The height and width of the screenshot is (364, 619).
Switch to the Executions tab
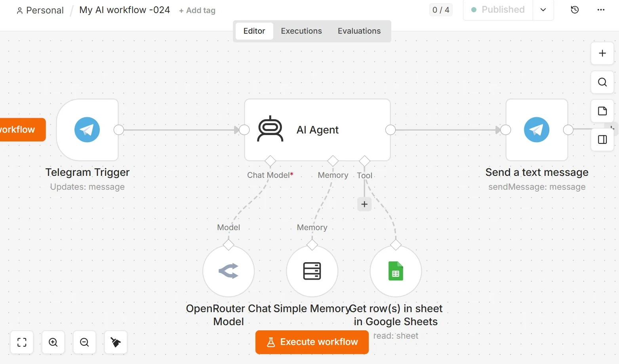click(301, 31)
